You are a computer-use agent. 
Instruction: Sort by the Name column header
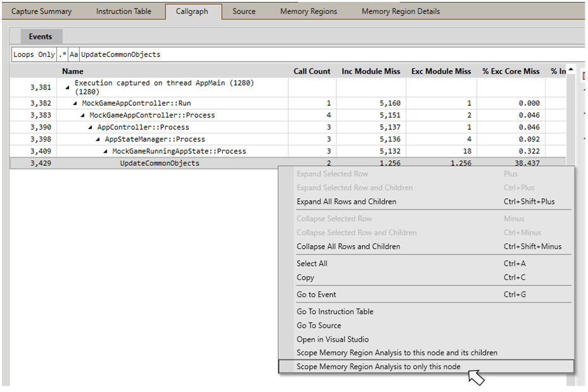(x=73, y=71)
